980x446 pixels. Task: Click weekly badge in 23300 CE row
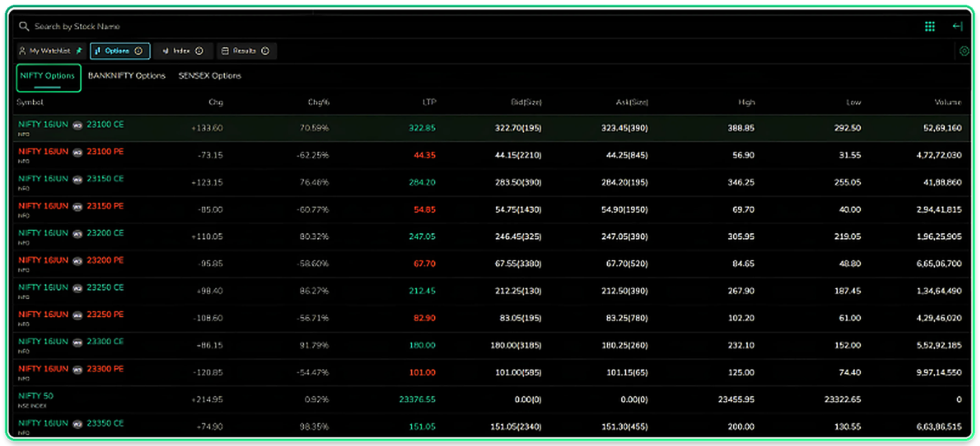tap(77, 343)
